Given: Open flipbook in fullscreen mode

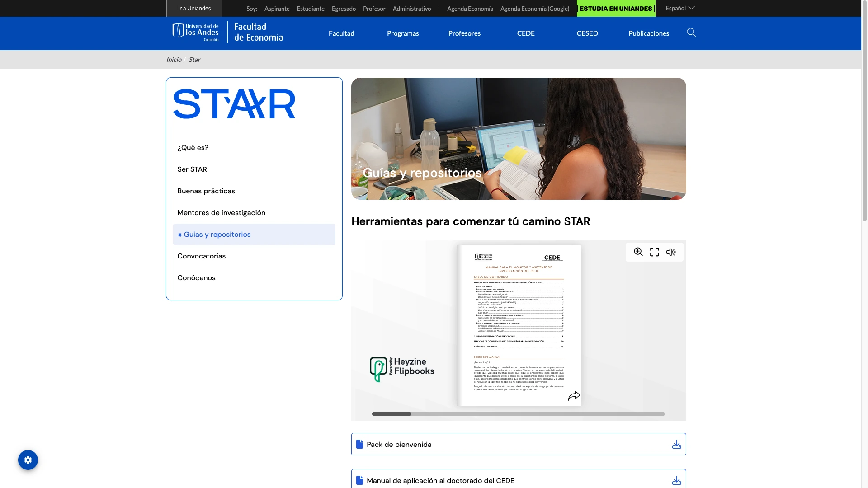Looking at the screenshot, I should [x=654, y=252].
